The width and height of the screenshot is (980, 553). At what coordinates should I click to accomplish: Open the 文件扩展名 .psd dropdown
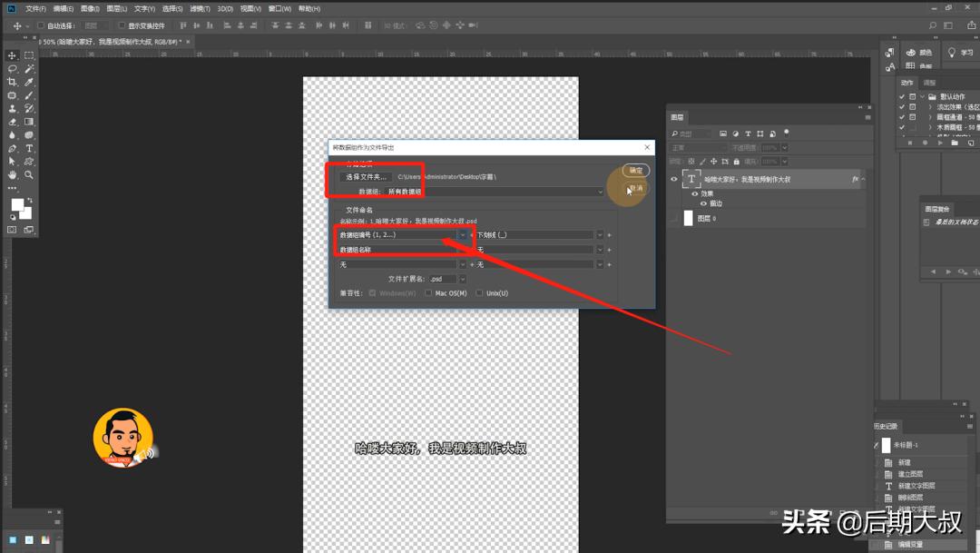[462, 279]
